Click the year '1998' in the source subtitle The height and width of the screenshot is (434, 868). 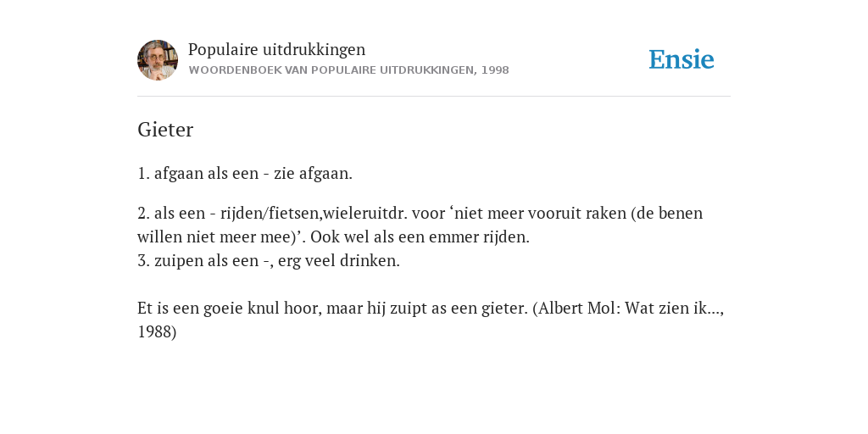click(495, 70)
